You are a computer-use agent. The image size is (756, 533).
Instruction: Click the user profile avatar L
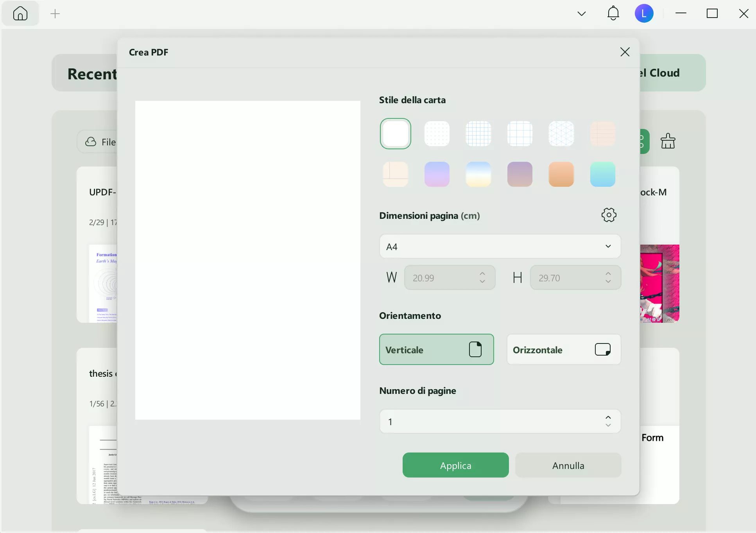pos(644,14)
